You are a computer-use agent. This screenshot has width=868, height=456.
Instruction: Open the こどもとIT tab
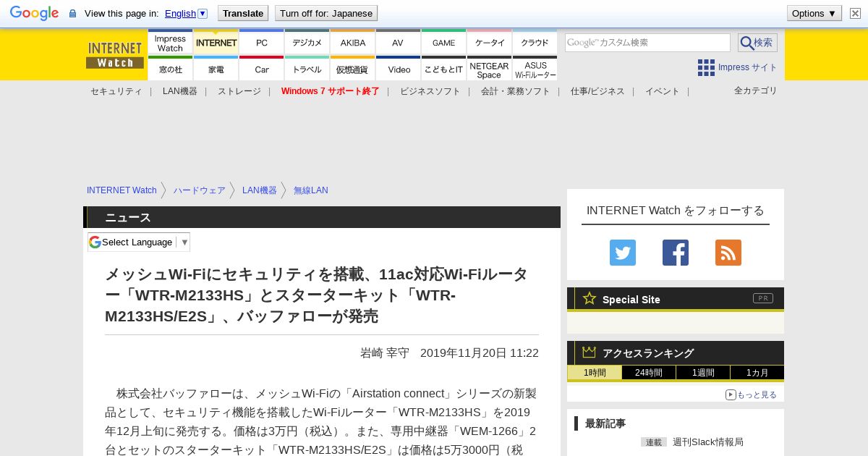click(444, 69)
